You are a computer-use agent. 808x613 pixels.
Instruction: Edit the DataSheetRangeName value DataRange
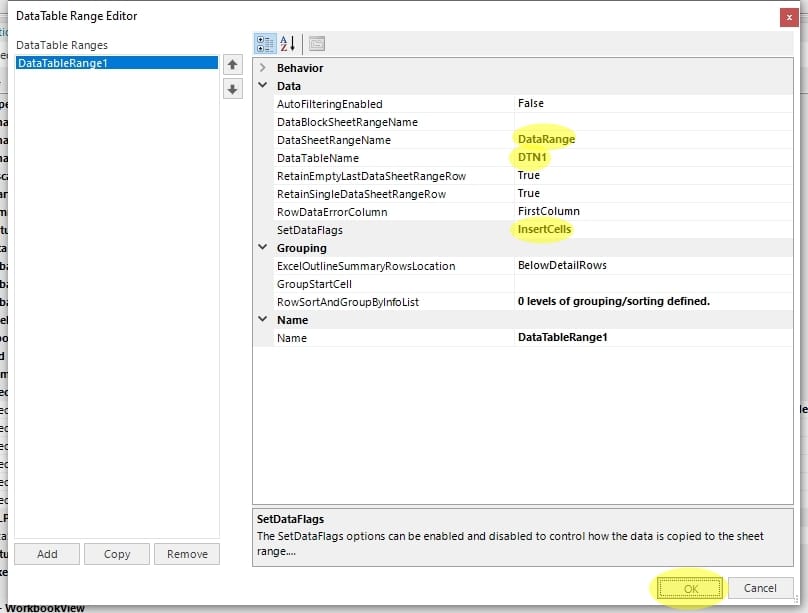pyautogui.click(x=547, y=140)
